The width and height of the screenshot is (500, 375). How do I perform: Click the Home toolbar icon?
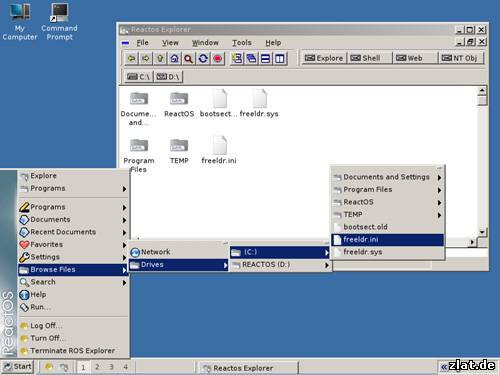174,59
